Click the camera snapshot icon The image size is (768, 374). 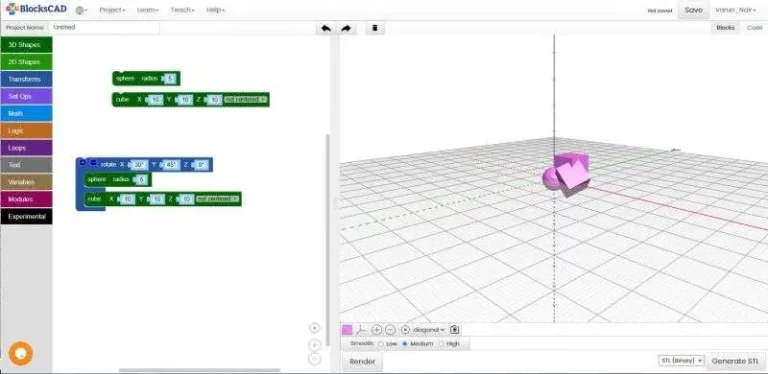point(454,330)
